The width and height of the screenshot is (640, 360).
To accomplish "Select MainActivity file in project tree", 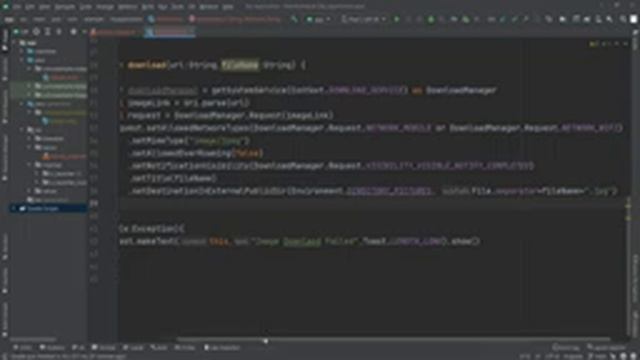I will click(x=61, y=78).
